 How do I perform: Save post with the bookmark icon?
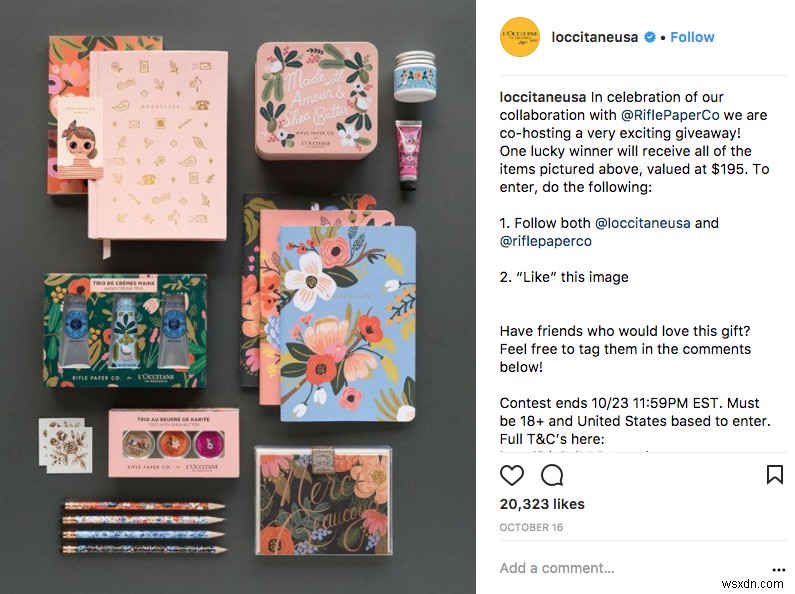pos(775,474)
